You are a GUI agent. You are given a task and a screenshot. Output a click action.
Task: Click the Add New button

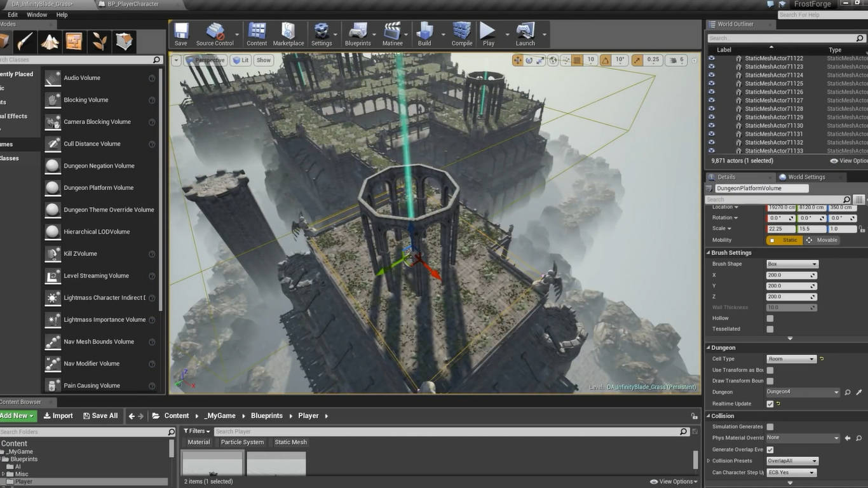click(17, 416)
